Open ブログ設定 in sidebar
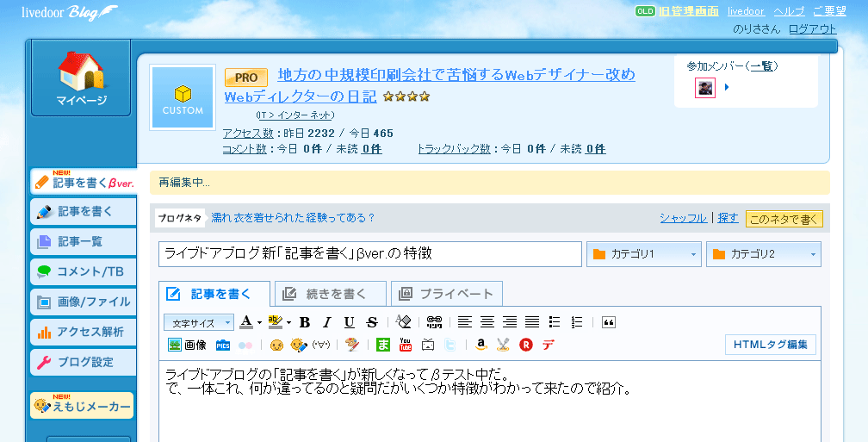The height and width of the screenshot is (442, 868). coord(83,362)
